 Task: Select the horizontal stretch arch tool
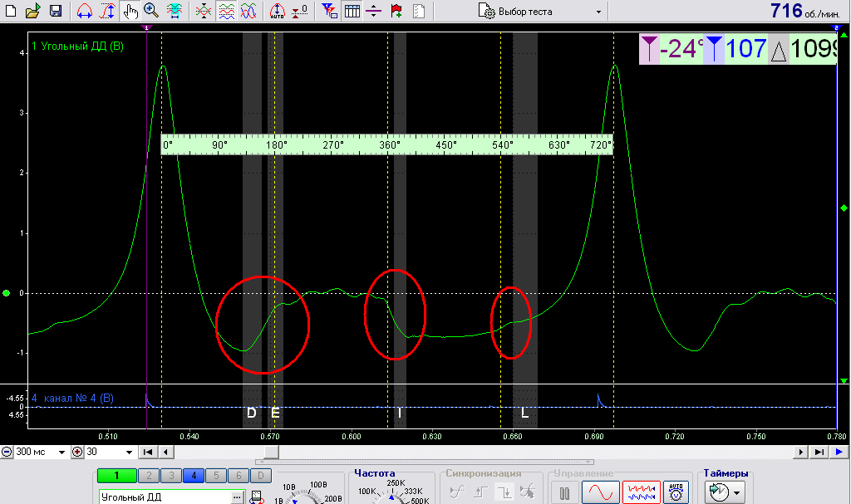[84, 10]
